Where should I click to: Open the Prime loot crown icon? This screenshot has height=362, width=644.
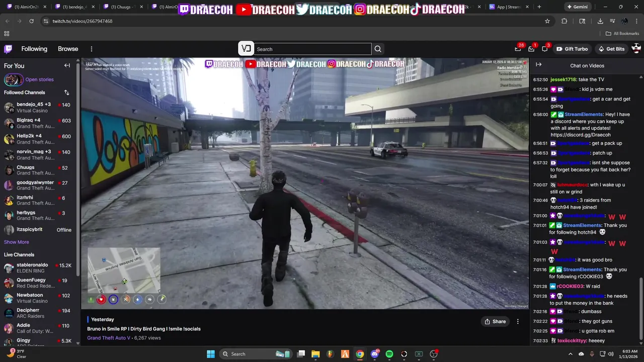(x=518, y=49)
